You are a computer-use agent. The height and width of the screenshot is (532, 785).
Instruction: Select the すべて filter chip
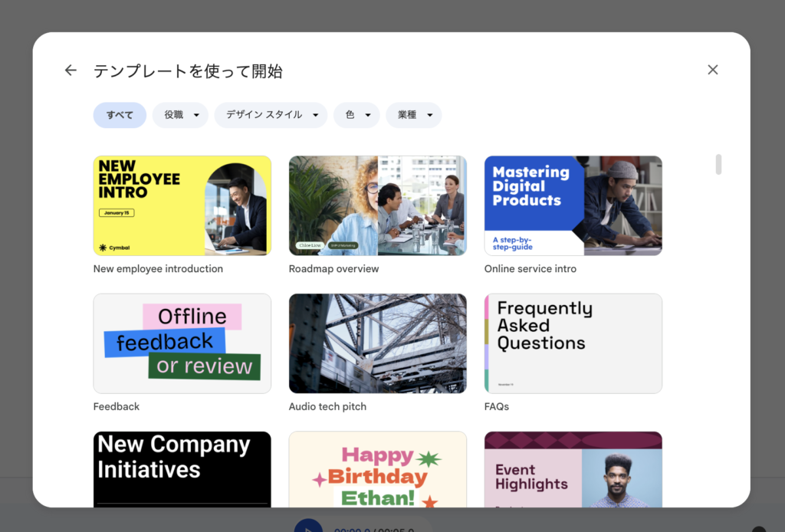pyautogui.click(x=120, y=115)
